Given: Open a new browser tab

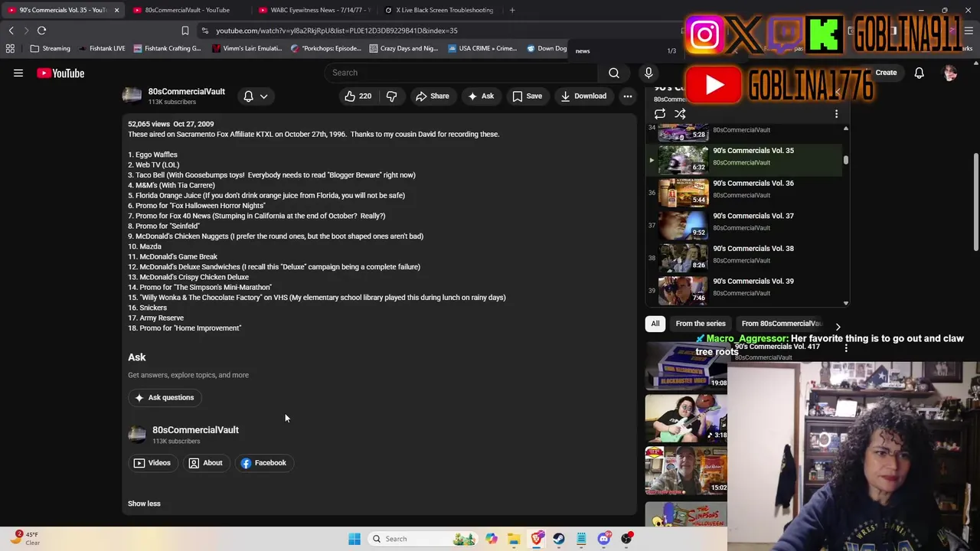Looking at the screenshot, I should [512, 10].
